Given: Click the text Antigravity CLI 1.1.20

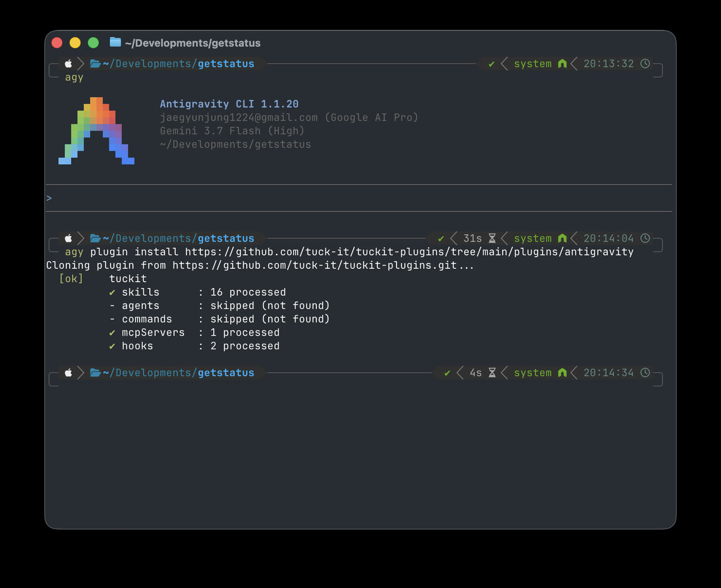Looking at the screenshot, I should pos(229,104).
